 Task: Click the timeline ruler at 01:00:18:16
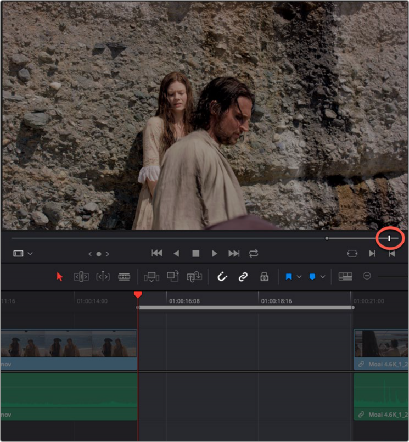tap(276, 301)
